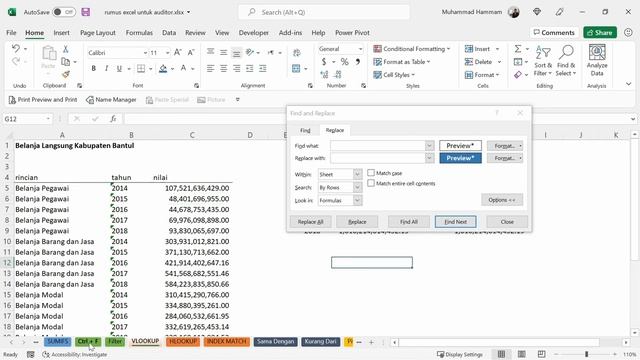640x360 pixels.
Task: Open the Within Sheet dropdown
Action: coord(357,174)
